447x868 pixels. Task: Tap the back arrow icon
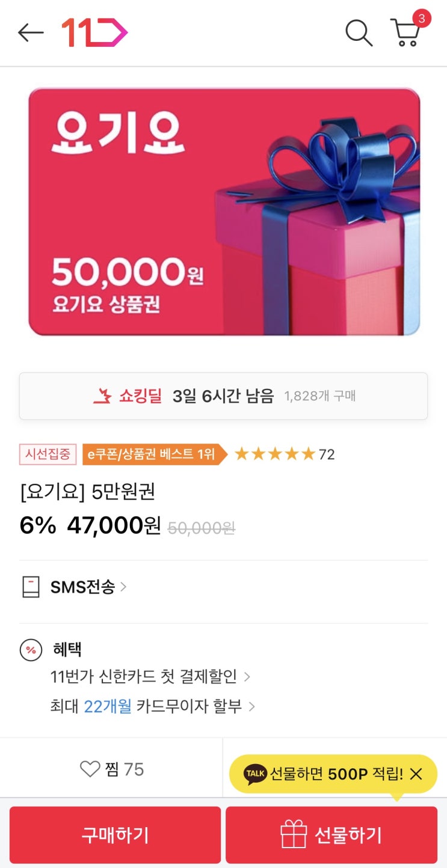coord(31,32)
